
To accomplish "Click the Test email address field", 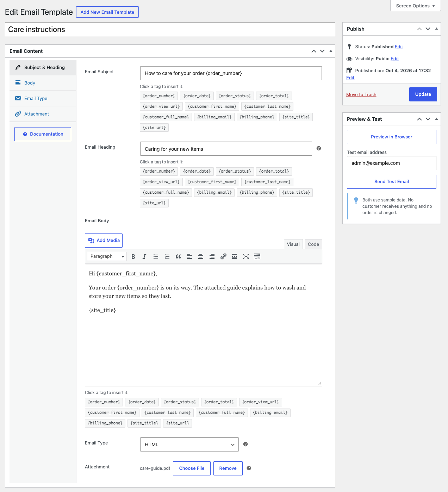I will pyautogui.click(x=392, y=163).
